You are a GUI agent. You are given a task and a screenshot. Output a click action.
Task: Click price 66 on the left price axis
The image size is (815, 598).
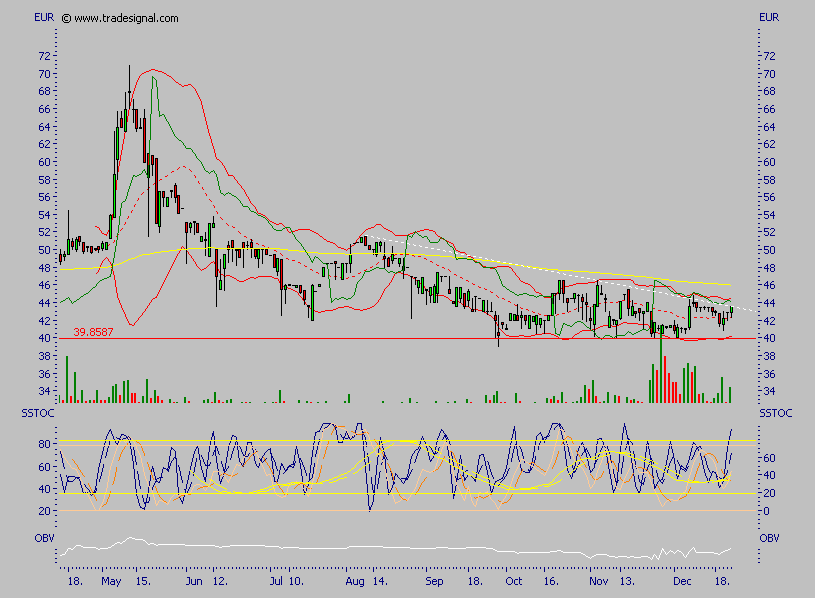[x=45, y=109]
